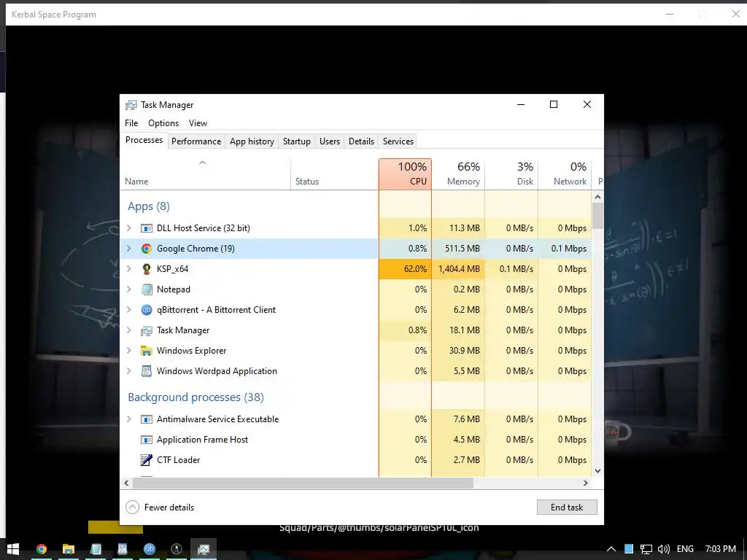This screenshot has width=747, height=560.
Task: Click the Task Manager title bar icon
Action: 131,105
